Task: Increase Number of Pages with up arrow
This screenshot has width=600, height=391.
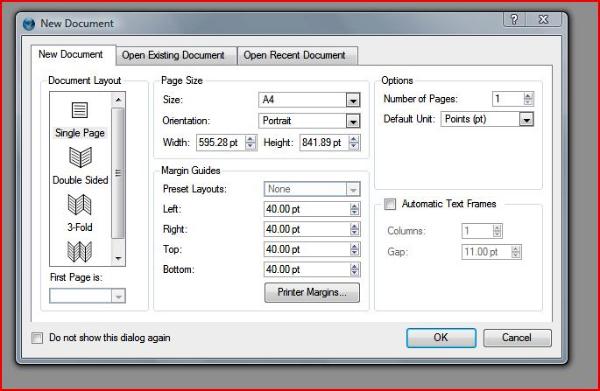Action: tap(528, 96)
